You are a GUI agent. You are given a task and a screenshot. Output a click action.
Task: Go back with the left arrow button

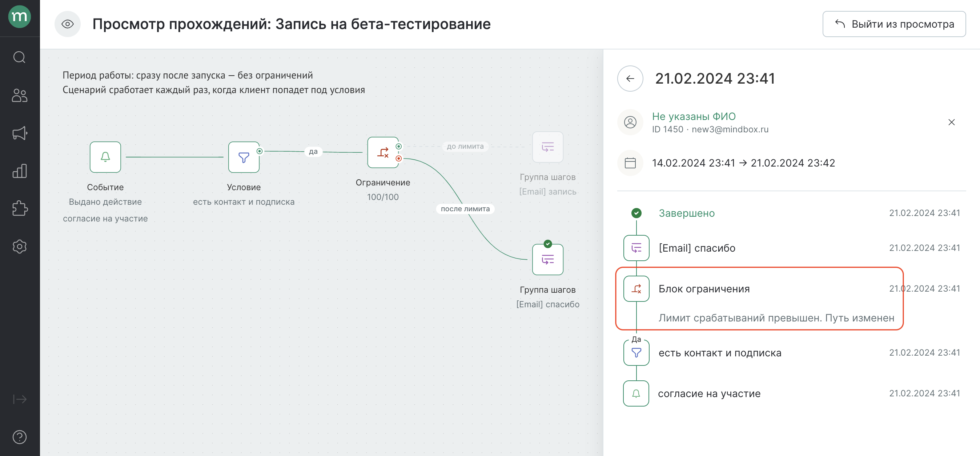[x=630, y=79]
